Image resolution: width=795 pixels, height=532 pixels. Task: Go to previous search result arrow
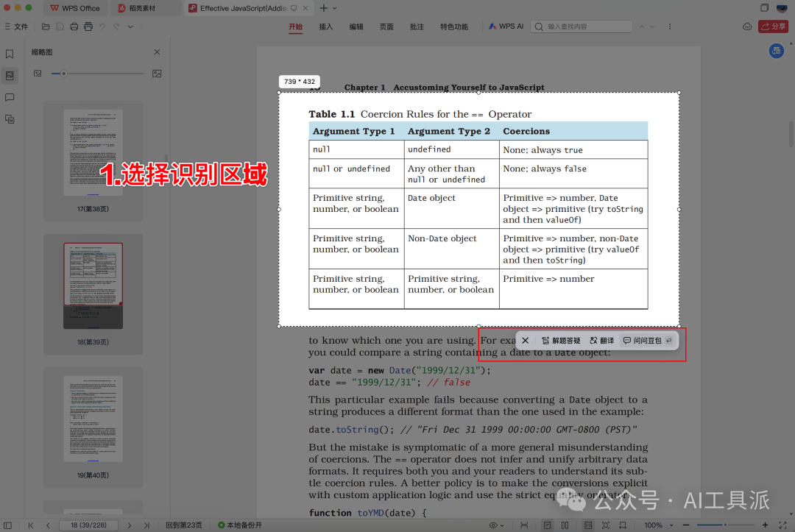coord(641,26)
